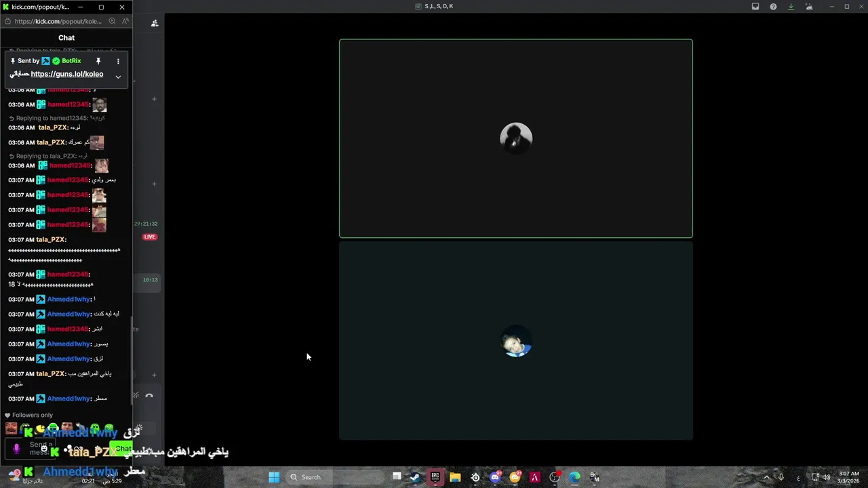View site info lock icon in address bar
The height and width of the screenshot is (488, 868).
click(7, 21)
